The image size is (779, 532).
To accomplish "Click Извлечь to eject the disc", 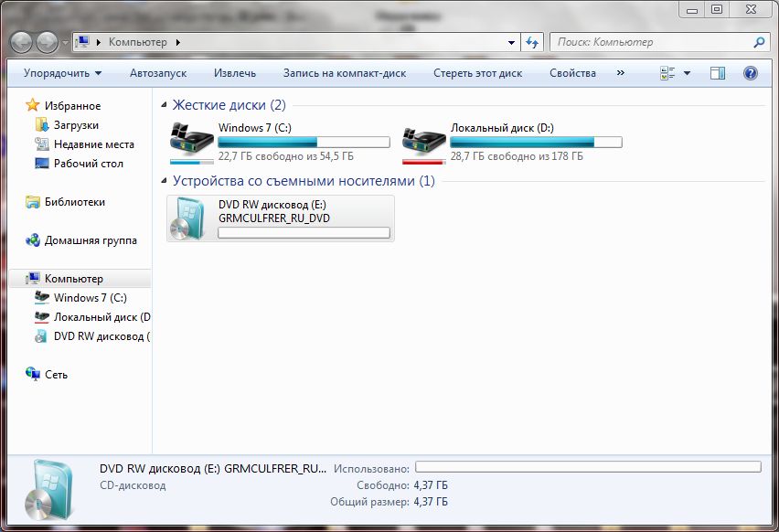I will pyautogui.click(x=234, y=73).
